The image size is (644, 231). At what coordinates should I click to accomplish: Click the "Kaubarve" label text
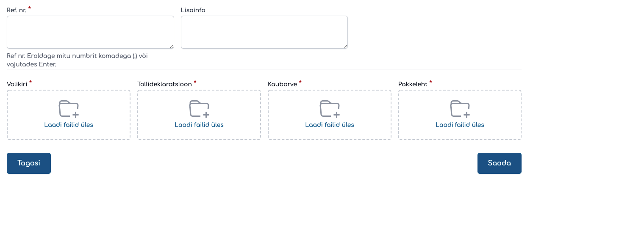(282, 84)
